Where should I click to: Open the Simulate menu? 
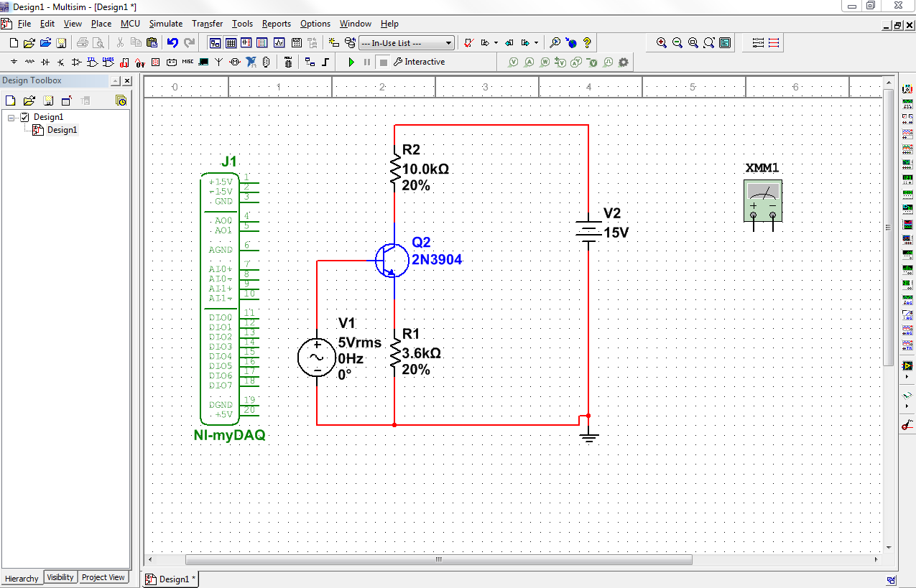(166, 24)
